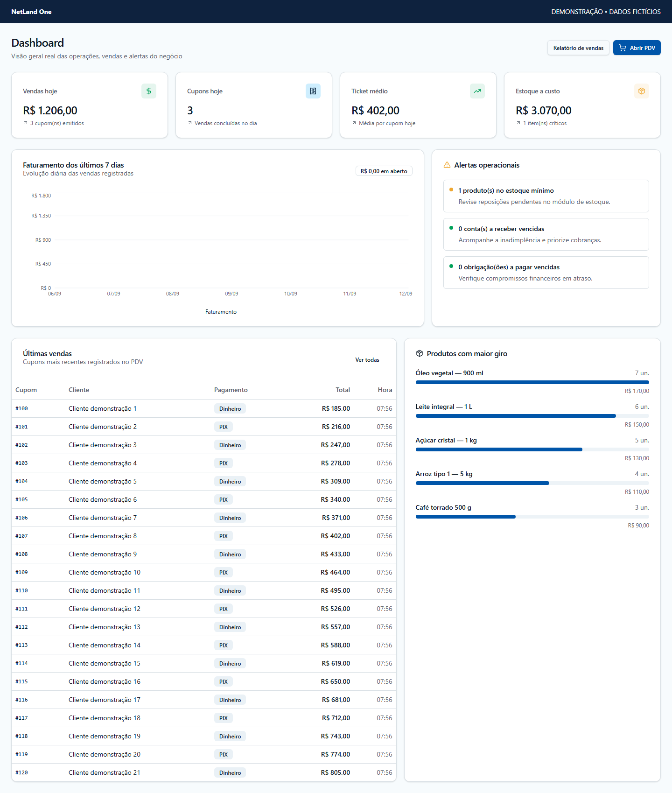The image size is (672, 793).
Task: Click the total 'R$ 402,00' in row #107
Action: pos(336,536)
